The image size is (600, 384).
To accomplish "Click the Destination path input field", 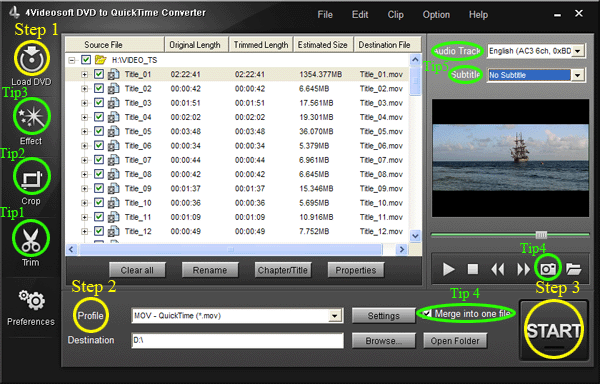I will [x=238, y=340].
